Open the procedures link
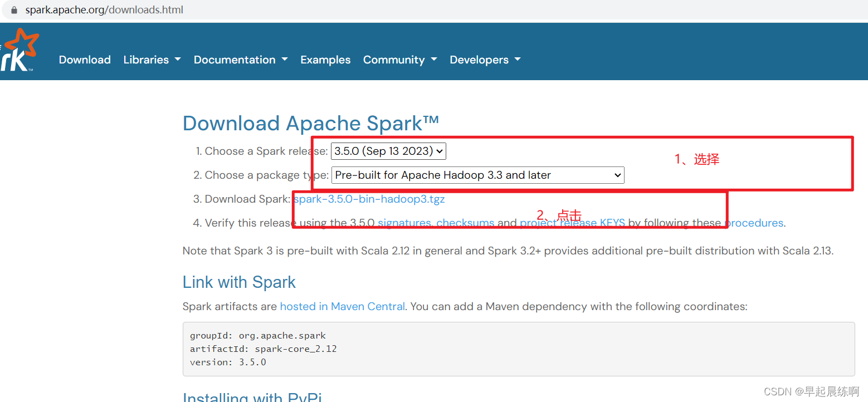This screenshot has width=868, height=402. coord(754,223)
